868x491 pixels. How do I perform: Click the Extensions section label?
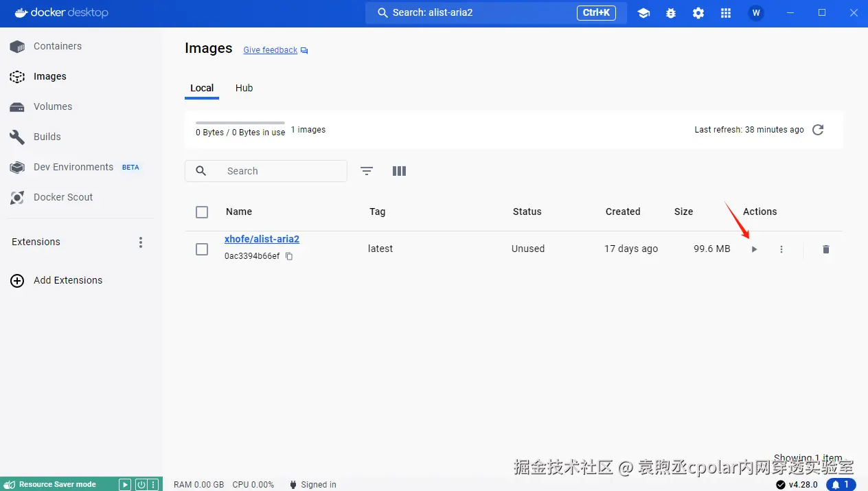tap(36, 242)
